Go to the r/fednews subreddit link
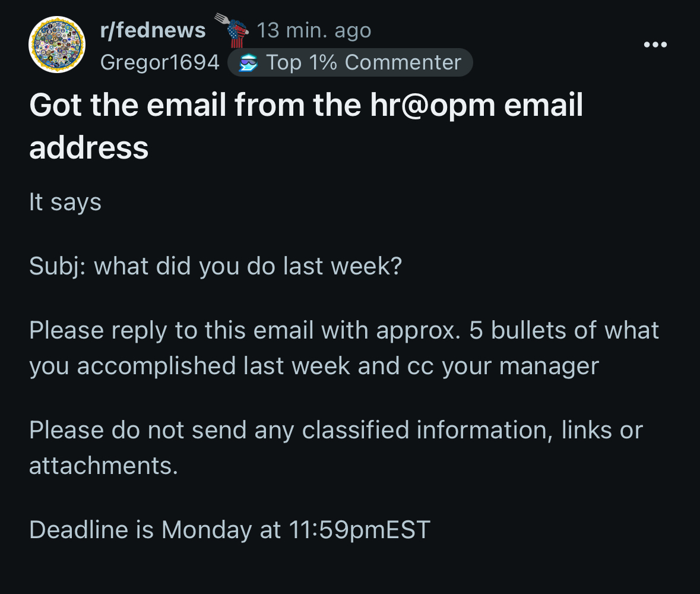The image size is (700, 594). 153,30
